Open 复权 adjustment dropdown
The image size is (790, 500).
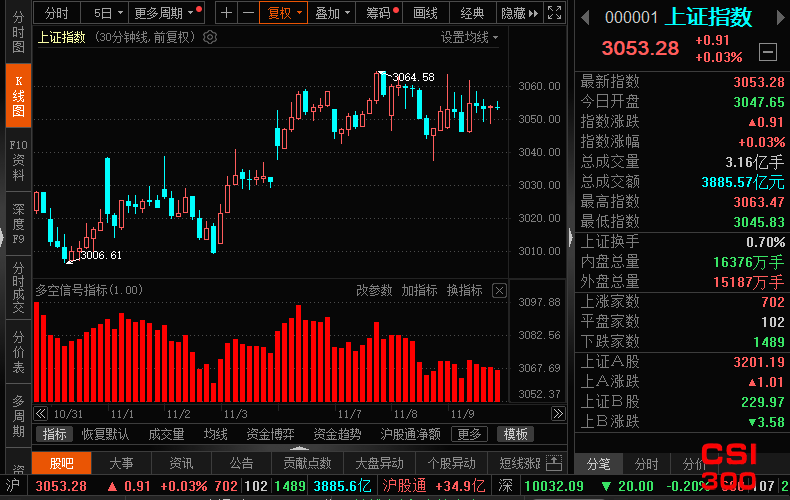pyautogui.click(x=284, y=13)
